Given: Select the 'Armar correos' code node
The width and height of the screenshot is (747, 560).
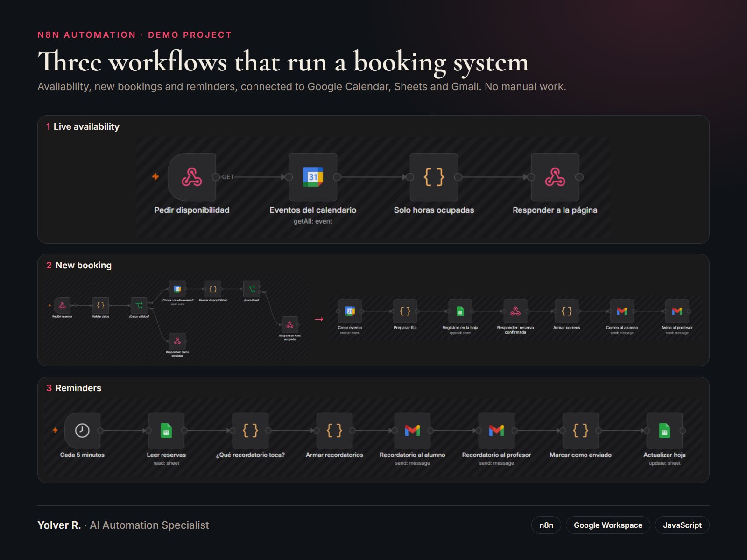Looking at the screenshot, I should 567,311.
